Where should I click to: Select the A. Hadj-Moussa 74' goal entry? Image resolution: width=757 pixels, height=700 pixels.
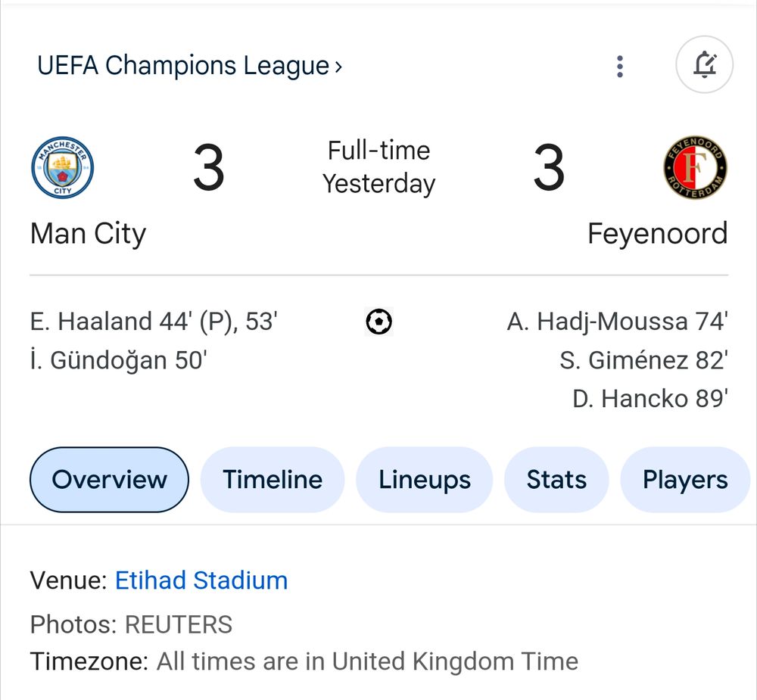[x=618, y=322]
